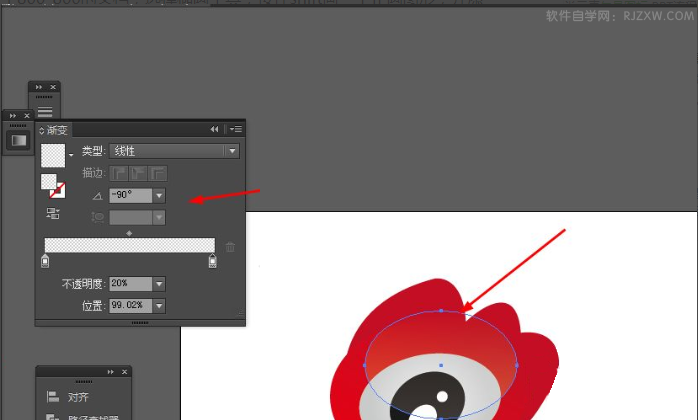Expand the align dock double arrows
The image size is (698, 420).
(x=110, y=372)
